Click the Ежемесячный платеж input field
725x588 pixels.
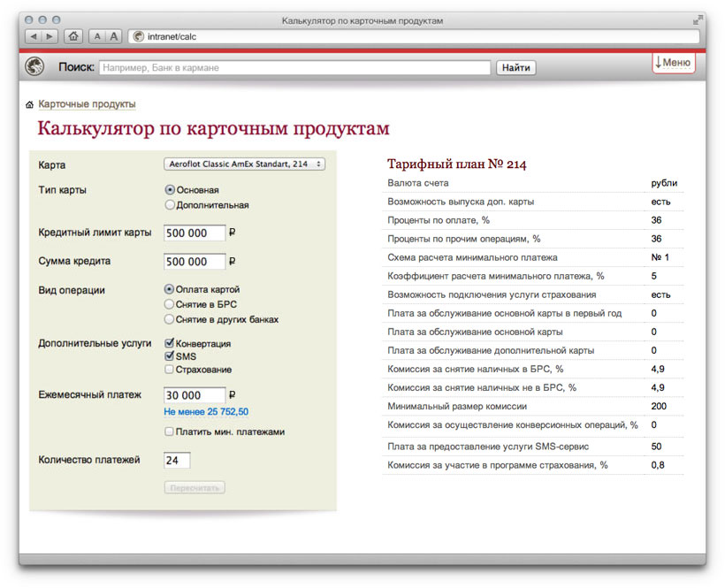pyautogui.click(x=195, y=395)
